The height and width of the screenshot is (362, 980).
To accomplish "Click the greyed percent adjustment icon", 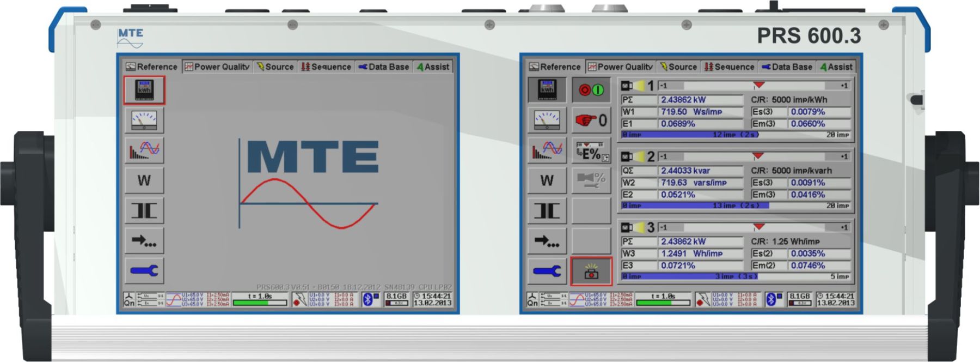I will coord(591,180).
